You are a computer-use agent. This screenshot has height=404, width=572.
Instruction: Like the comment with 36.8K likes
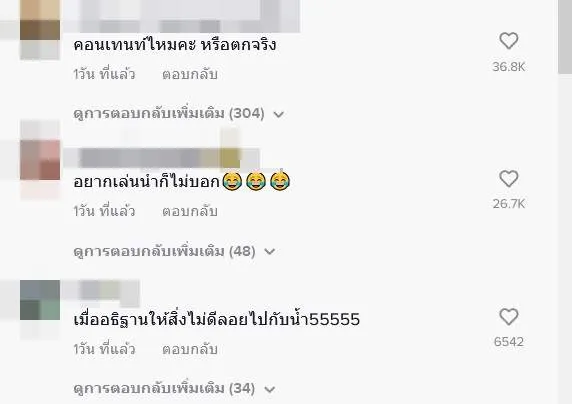(509, 41)
